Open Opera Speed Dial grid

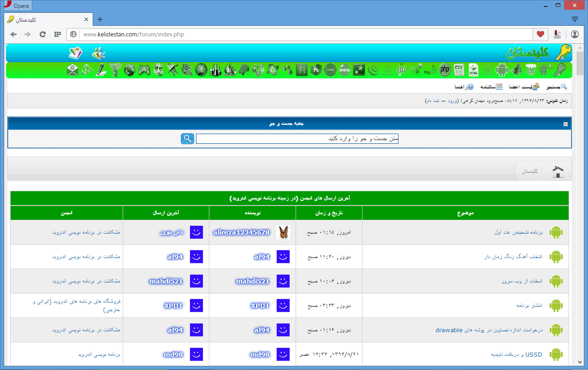click(57, 34)
